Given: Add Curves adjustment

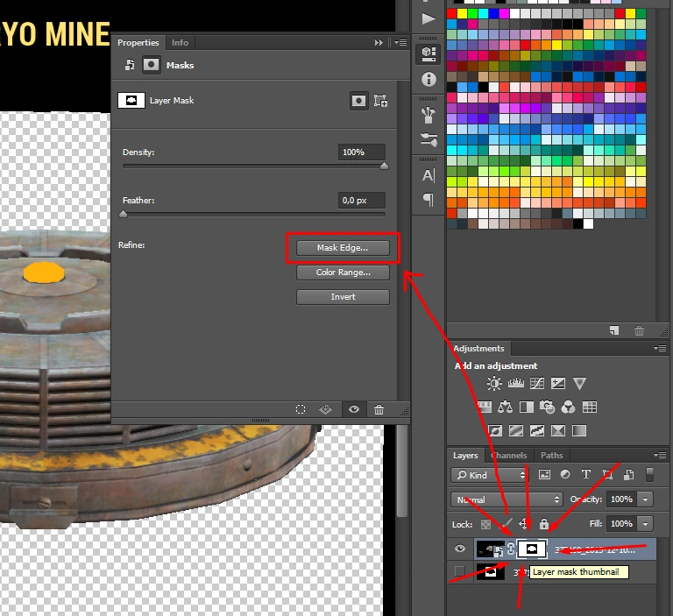Looking at the screenshot, I should (537, 383).
